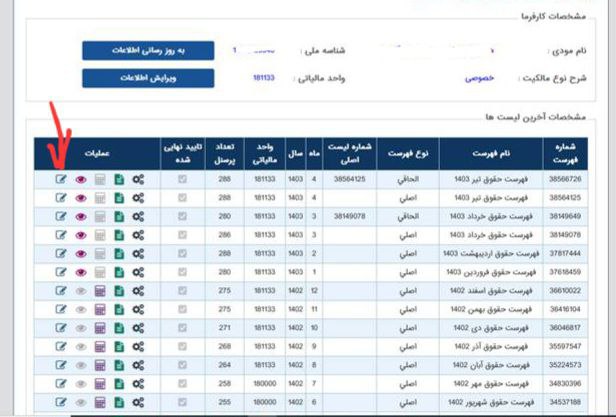The image size is (616, 417).
Task: Click the 'نوع فهرست' column header
Action: pos(408,154)
